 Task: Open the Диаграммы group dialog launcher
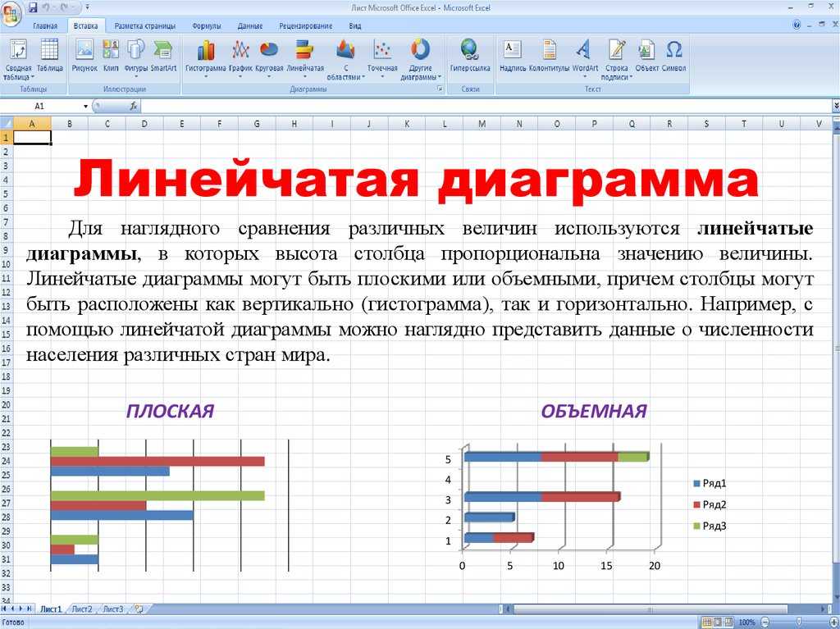(x=440, y=89)
